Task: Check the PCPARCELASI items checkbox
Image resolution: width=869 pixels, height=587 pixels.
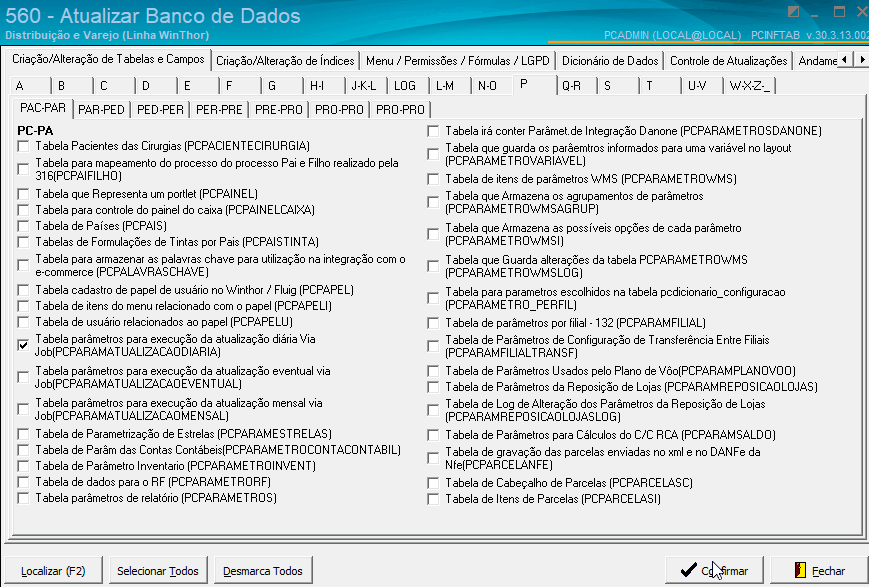Action: click(433, 499)
